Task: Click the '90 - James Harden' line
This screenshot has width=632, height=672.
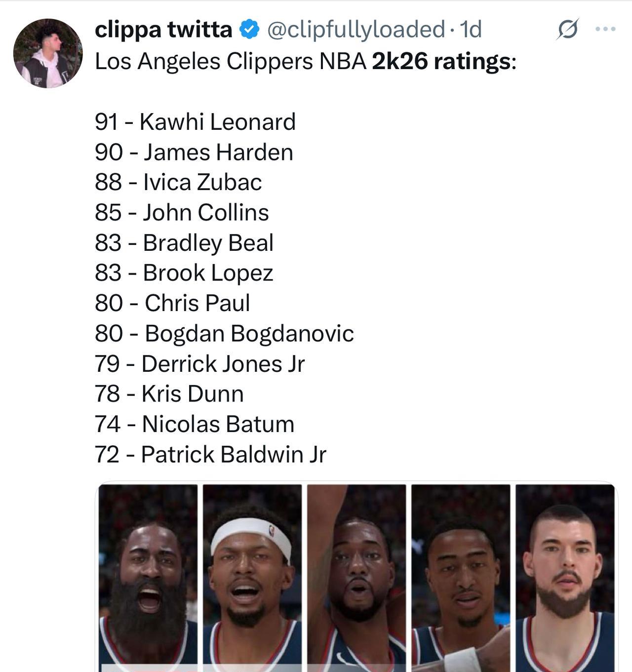Action: (x=194, y=152)
